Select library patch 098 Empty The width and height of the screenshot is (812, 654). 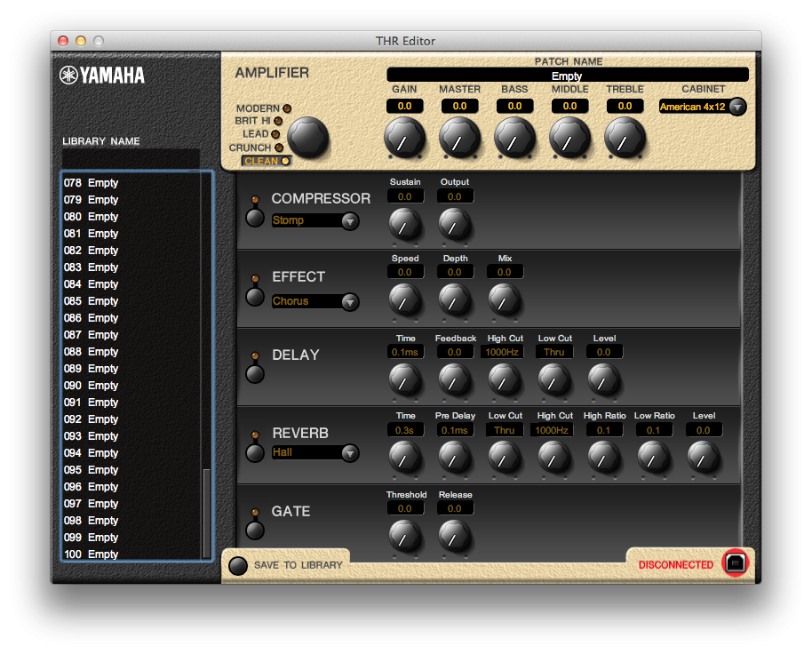point(131,521)
